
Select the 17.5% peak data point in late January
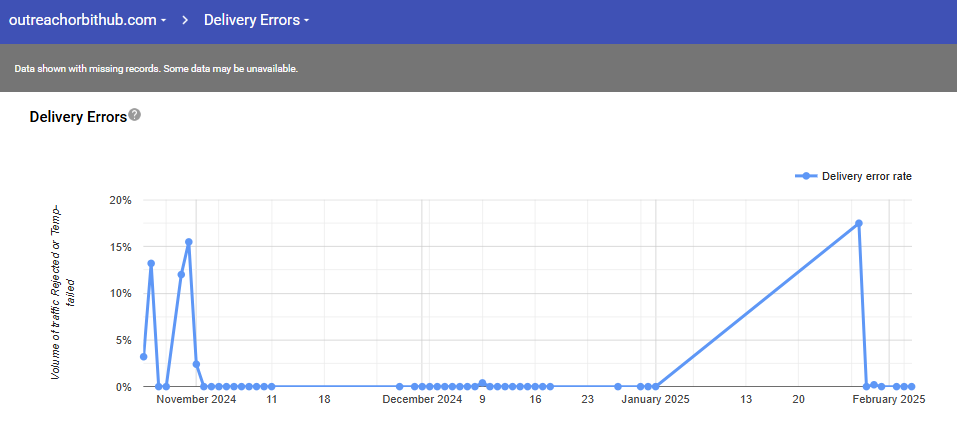pos(859,223)
